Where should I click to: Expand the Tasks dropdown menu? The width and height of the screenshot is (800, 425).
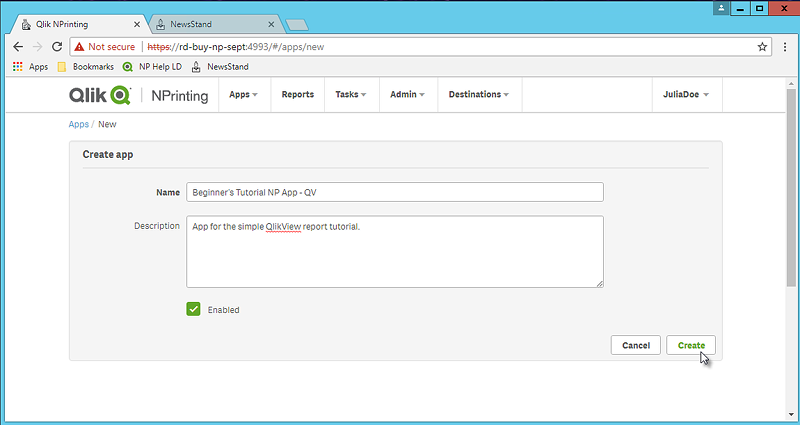click(x=350, y=95)
